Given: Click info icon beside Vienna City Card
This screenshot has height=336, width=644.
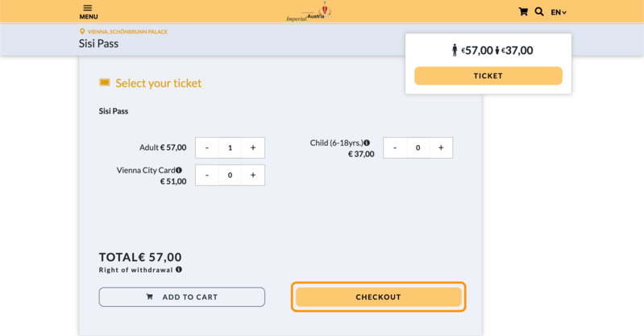Looking at the screenshot, I should coord(179,170).
